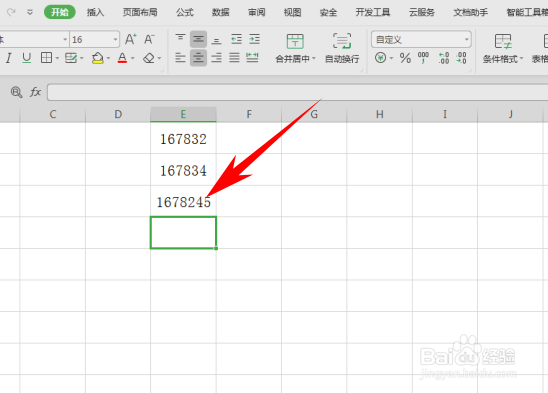
Task: Expand font color dropdown arrow
Action: (133, 58)
